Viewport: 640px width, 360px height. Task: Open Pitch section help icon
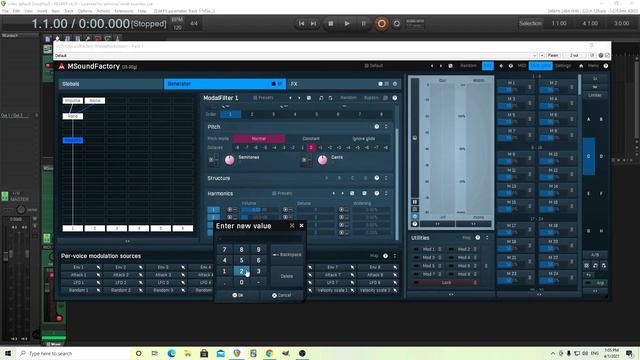[x=377, y=127]
